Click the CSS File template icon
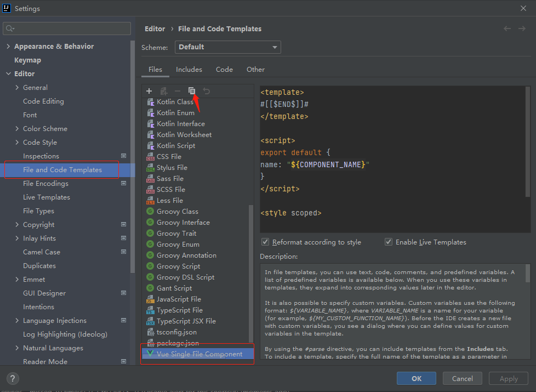Viewport: 536px width, 392px height. [x=150, y=157]
